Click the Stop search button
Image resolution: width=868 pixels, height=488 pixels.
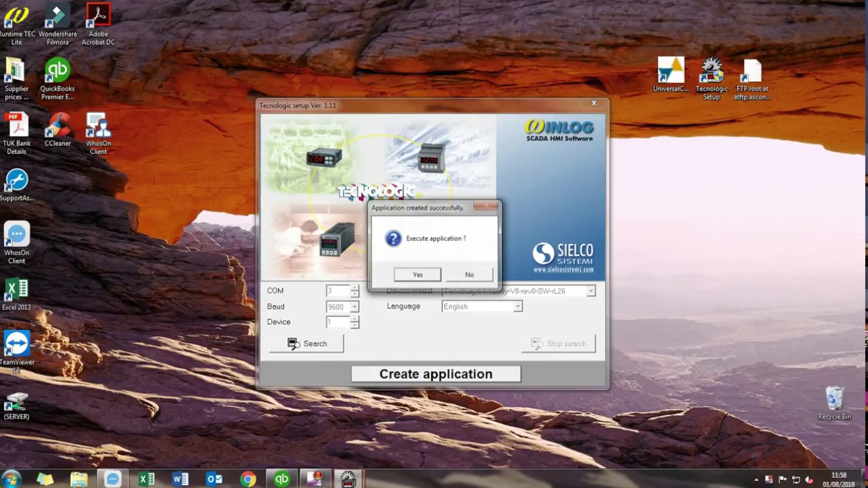559,344
